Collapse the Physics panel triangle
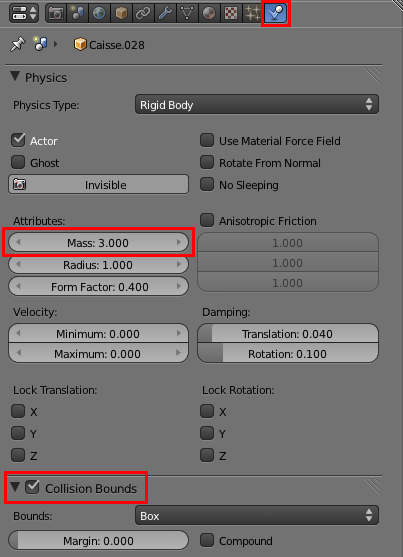Screen dimensions: 403x557 (15, 76)
